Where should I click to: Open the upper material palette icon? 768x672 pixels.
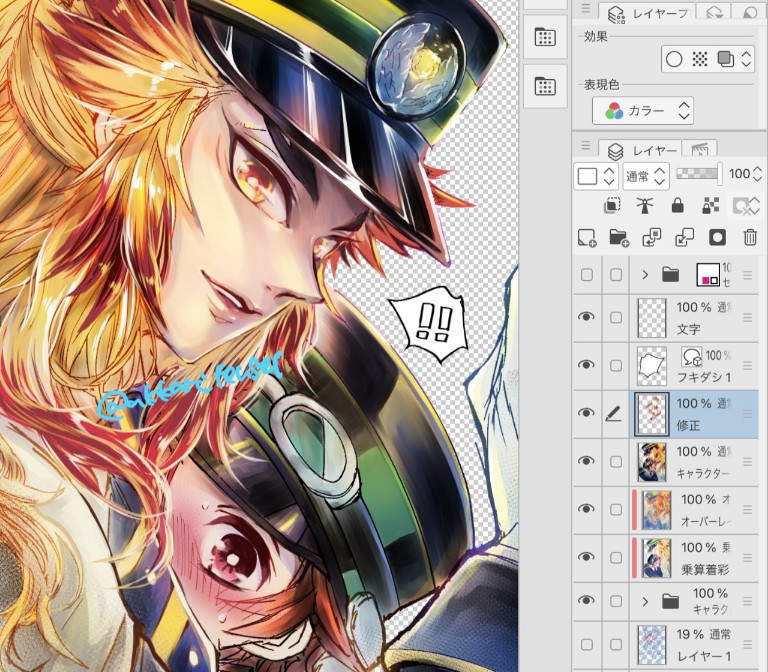545,37
